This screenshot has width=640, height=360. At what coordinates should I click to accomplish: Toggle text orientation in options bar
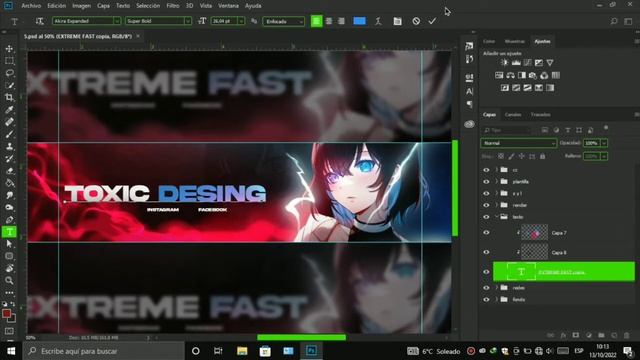tap(40, 21)
